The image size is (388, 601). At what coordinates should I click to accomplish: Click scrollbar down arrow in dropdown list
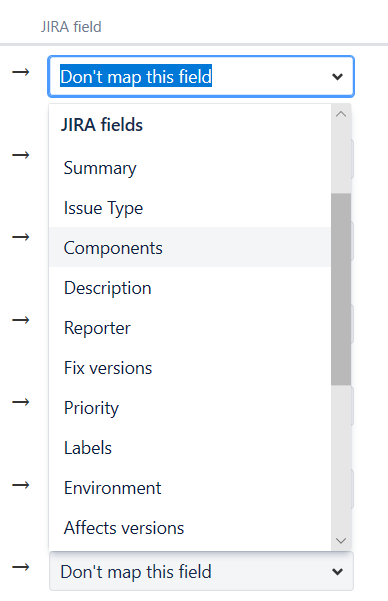tap(341, 541)
